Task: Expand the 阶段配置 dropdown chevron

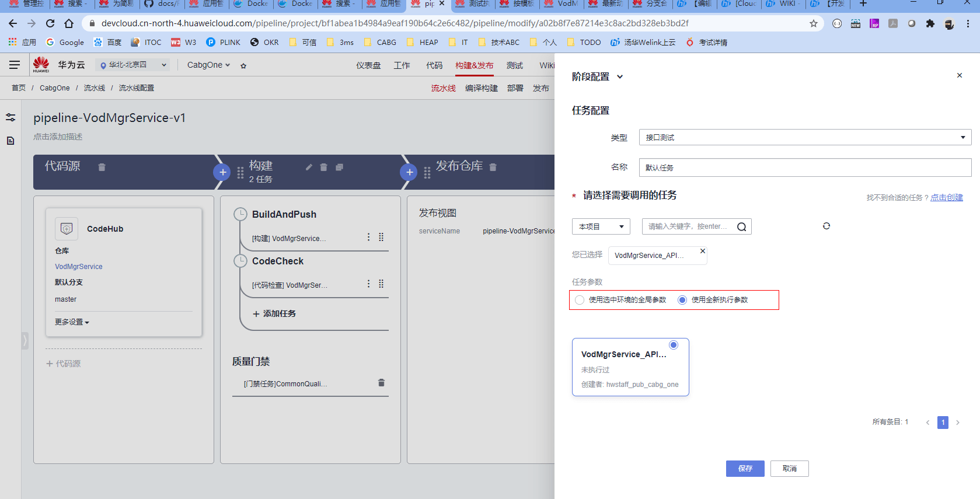Action: tap(620, 77)
